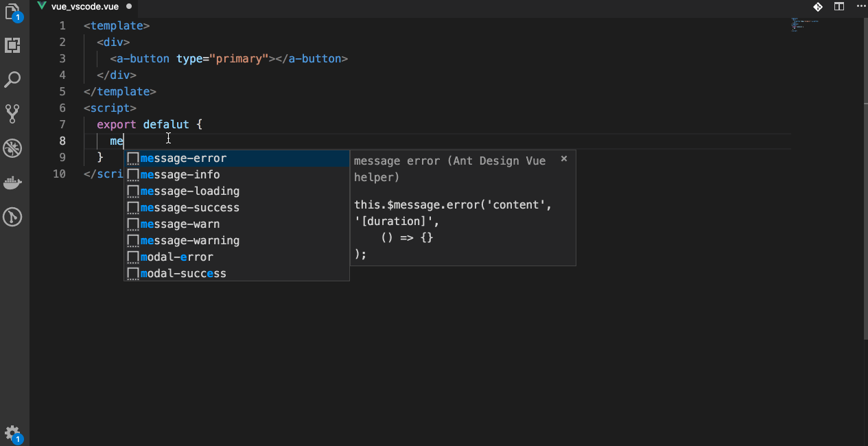This screenshot has height=446, width=868.
Task: Split the editor to the right
Action: click(x=838, y=7)
